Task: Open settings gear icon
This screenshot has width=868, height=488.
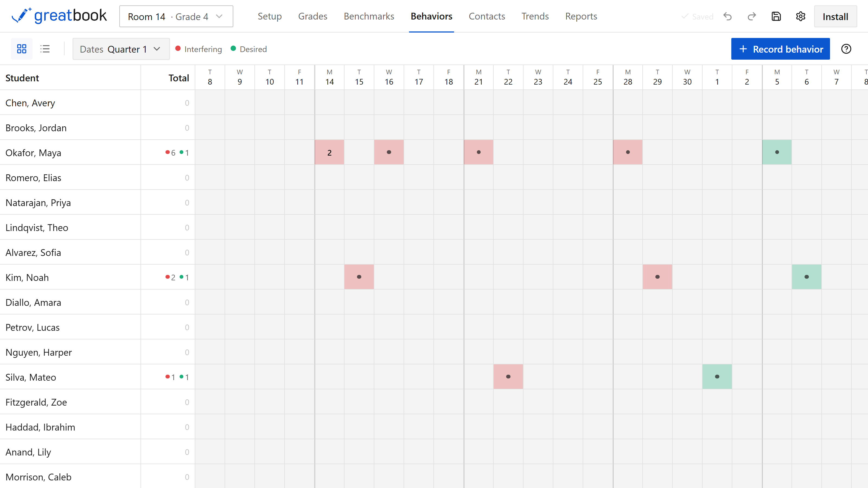Action: tap(801, 17)
